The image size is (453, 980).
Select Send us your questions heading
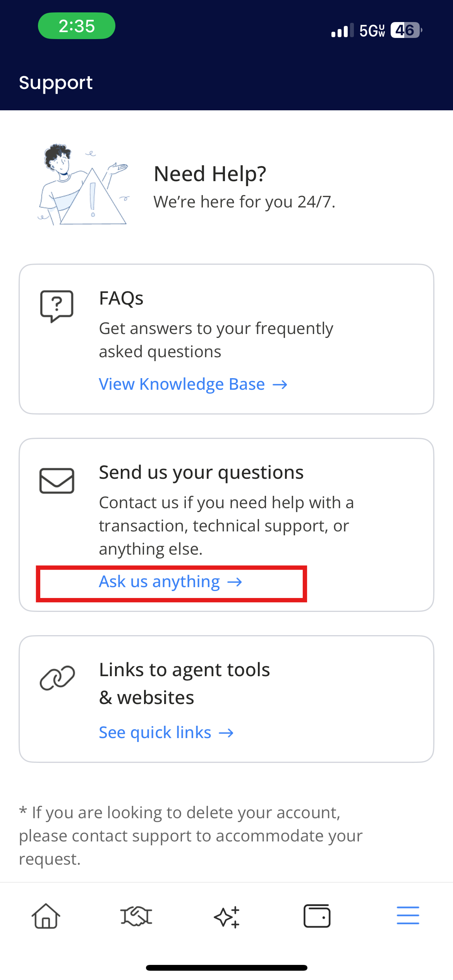pyautogui.click(x=201, y=473)
